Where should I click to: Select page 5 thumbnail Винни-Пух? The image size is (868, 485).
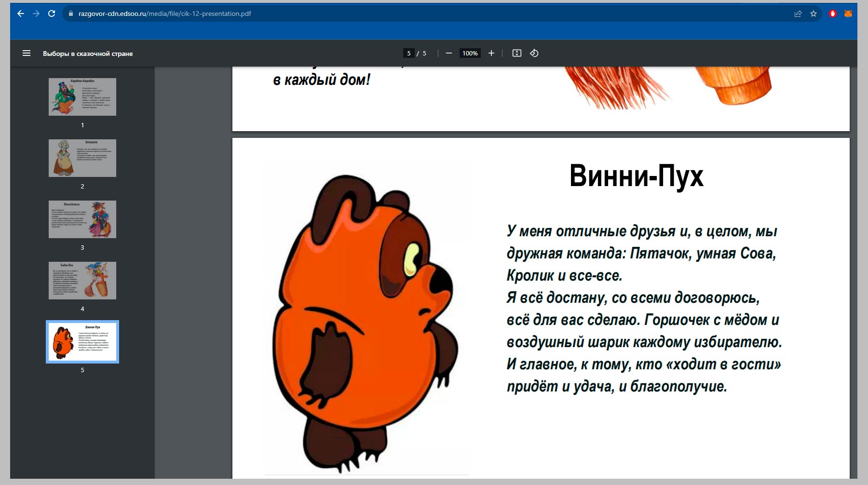82,342
